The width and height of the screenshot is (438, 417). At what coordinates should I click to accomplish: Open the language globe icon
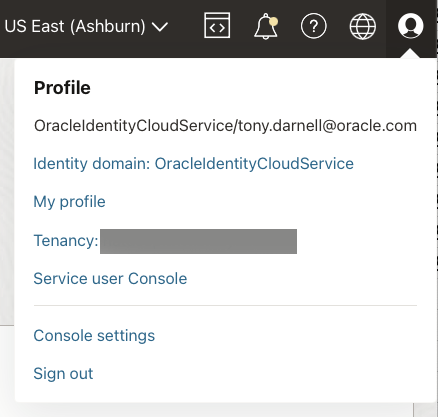(x=362, y=26)
